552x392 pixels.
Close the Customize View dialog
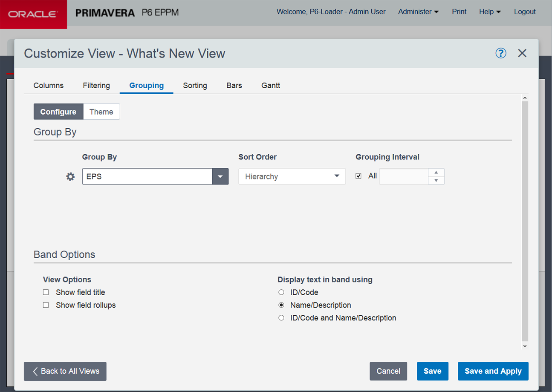[522, 53]
